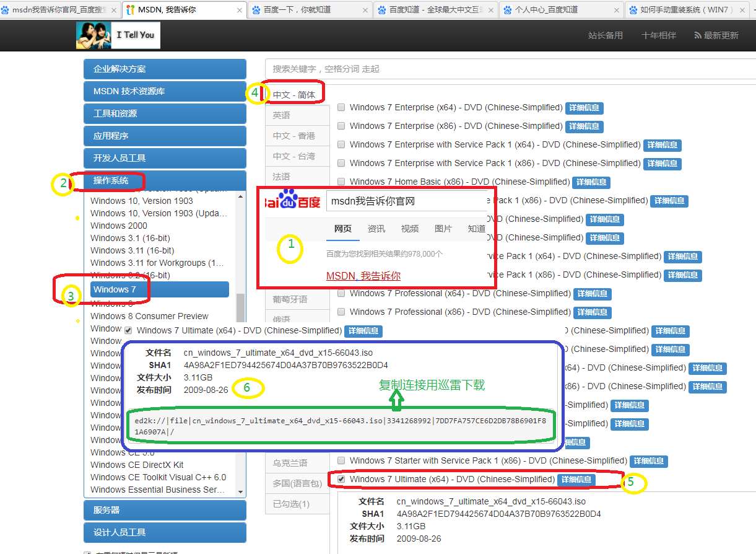Click the Baidu favicon on 百度一下 tab
This screenshot has height=554, width=756.
click(x=256, y=10)
